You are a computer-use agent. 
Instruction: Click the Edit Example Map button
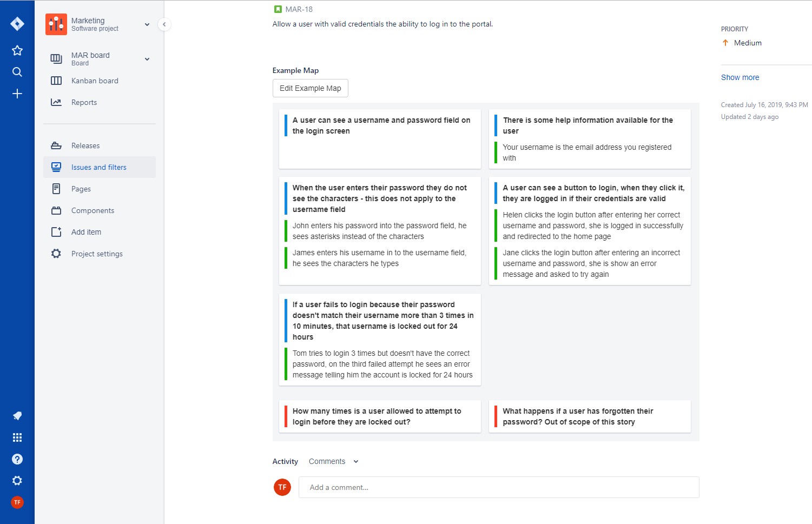tap(310, 88)
